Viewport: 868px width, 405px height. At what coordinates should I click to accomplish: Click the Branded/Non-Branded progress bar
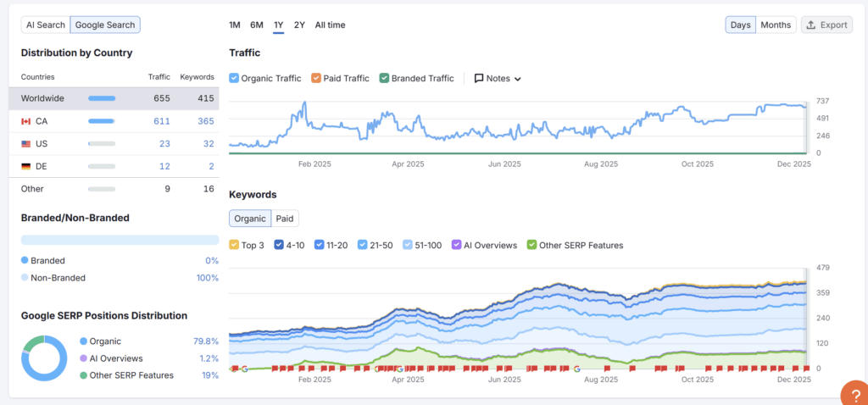[x=120, y=240]
